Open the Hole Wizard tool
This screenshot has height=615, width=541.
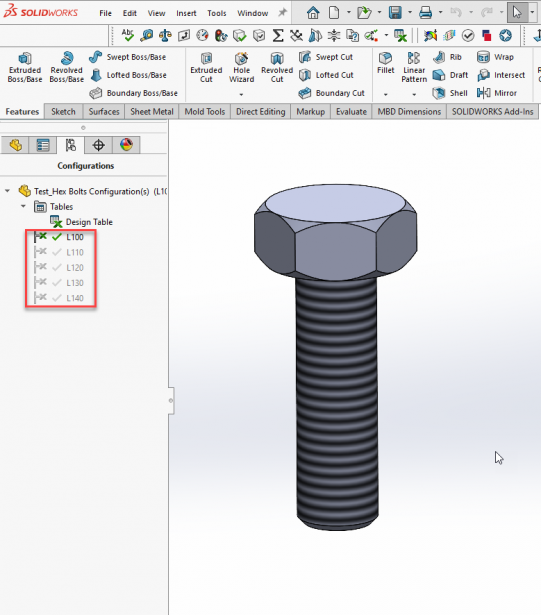point(241,67)
